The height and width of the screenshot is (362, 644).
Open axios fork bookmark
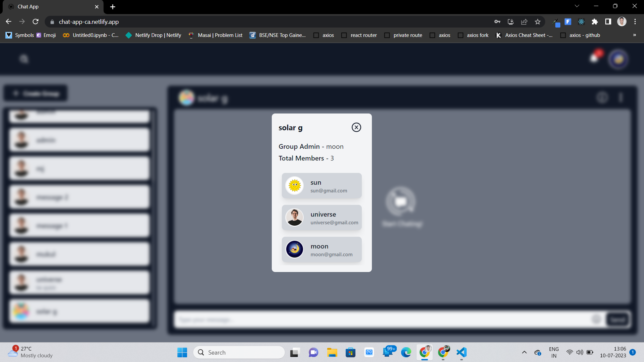[473, 35]
